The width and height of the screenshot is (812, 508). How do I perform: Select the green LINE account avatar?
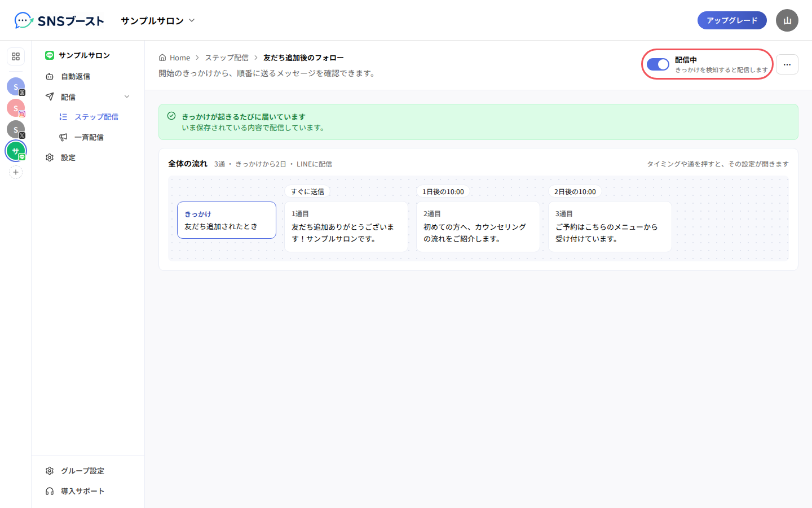[16, 151]
